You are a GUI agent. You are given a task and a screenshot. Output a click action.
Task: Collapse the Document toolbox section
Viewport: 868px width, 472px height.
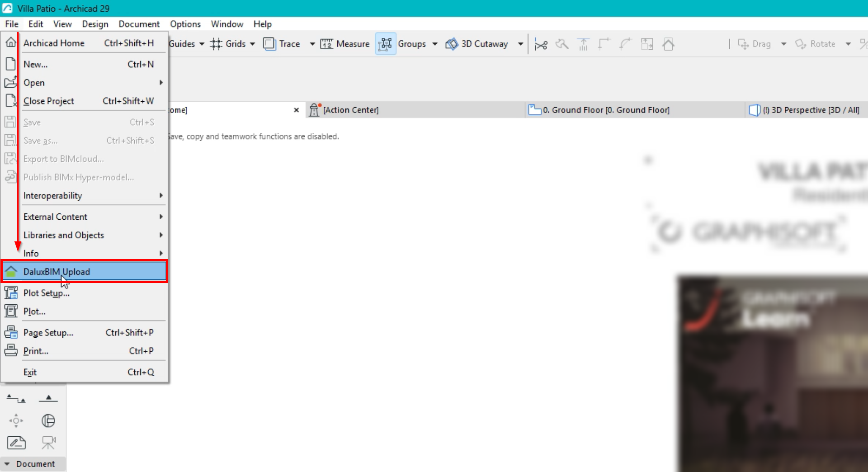point(7,464)
